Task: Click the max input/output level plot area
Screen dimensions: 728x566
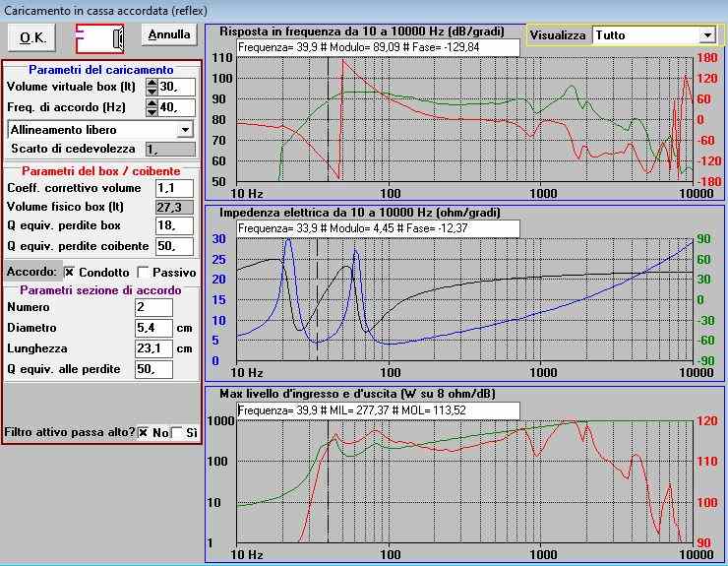Action: coord(464,481)
